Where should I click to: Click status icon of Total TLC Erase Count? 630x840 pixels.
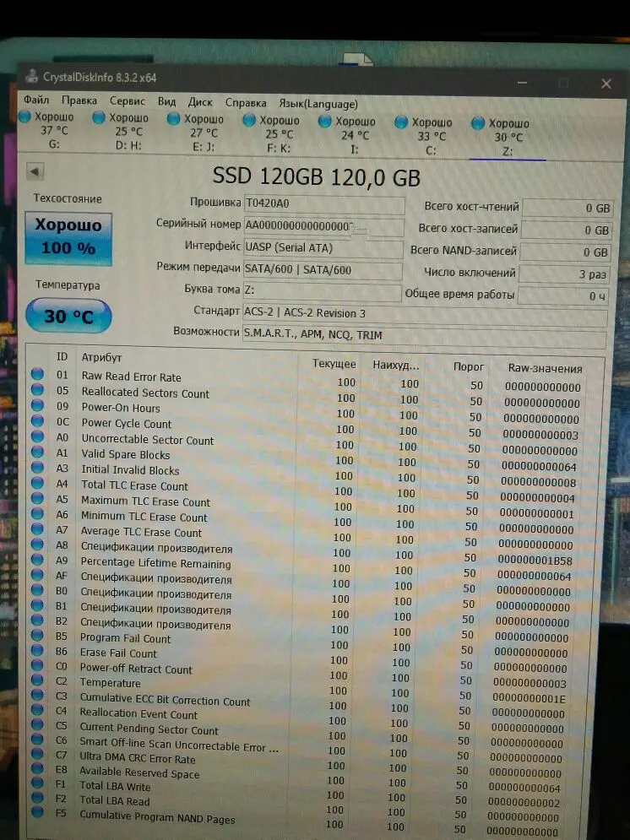pos(37,483)
